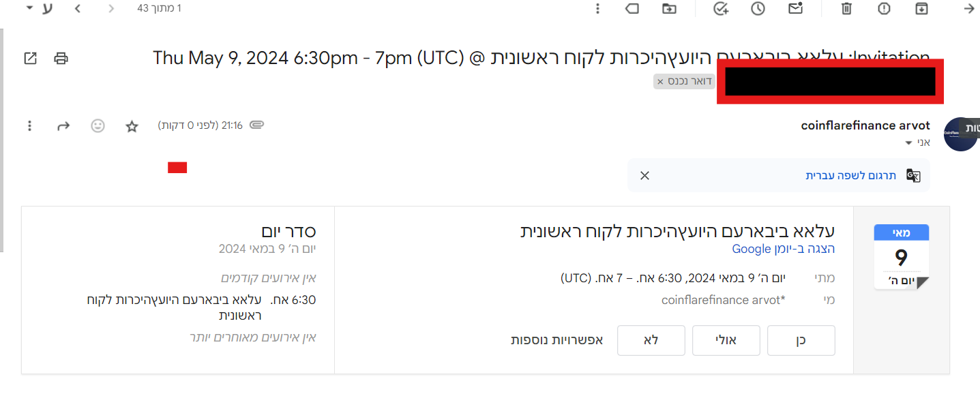Open the input language dropdown arrow

[29, 8]
